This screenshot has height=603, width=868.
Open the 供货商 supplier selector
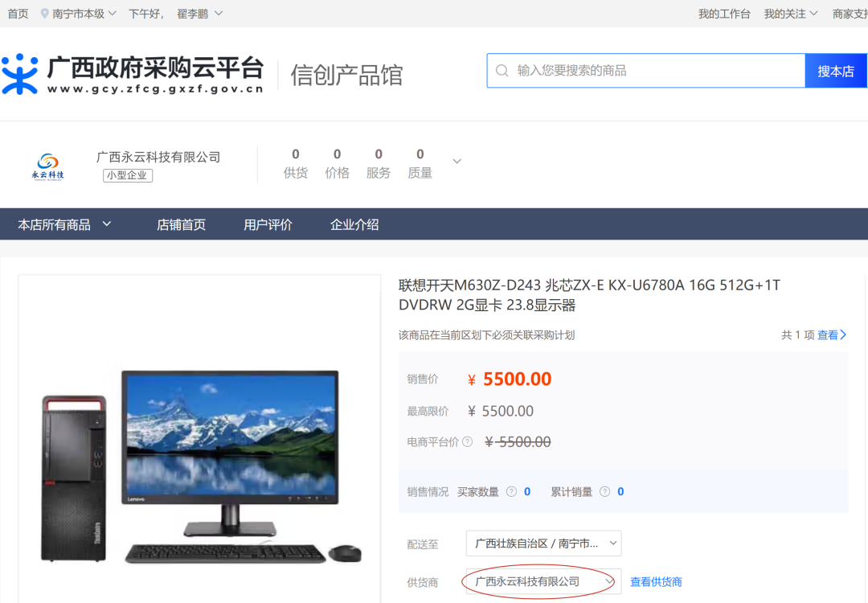pos(541,581)
